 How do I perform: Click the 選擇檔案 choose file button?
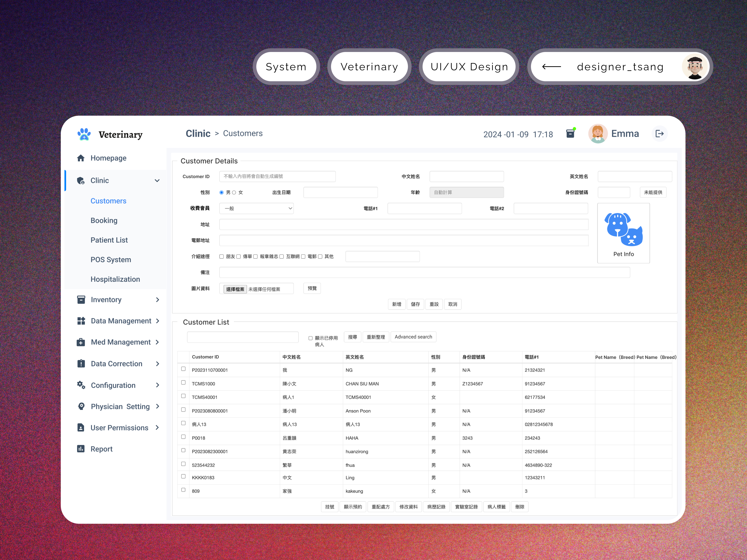pos(235,289)
